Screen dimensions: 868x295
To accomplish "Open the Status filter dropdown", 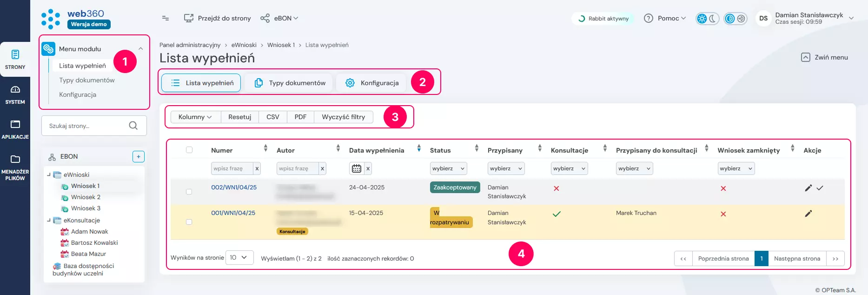I will 448,168.
